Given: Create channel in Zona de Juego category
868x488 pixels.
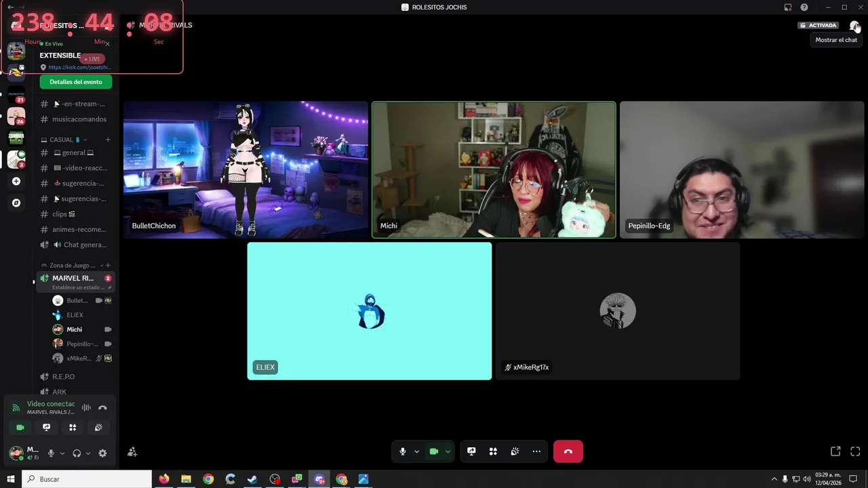Looking at the screenshot, I should pos(108,266).
